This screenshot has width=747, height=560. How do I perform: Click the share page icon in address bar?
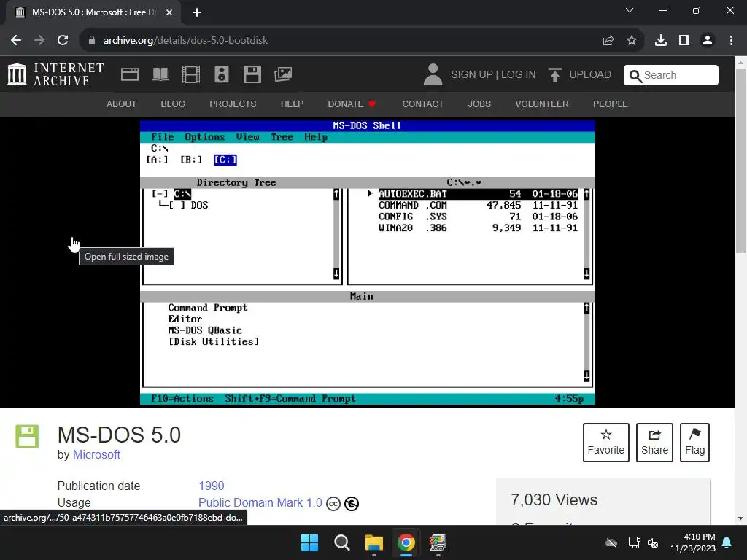[608, 41]
